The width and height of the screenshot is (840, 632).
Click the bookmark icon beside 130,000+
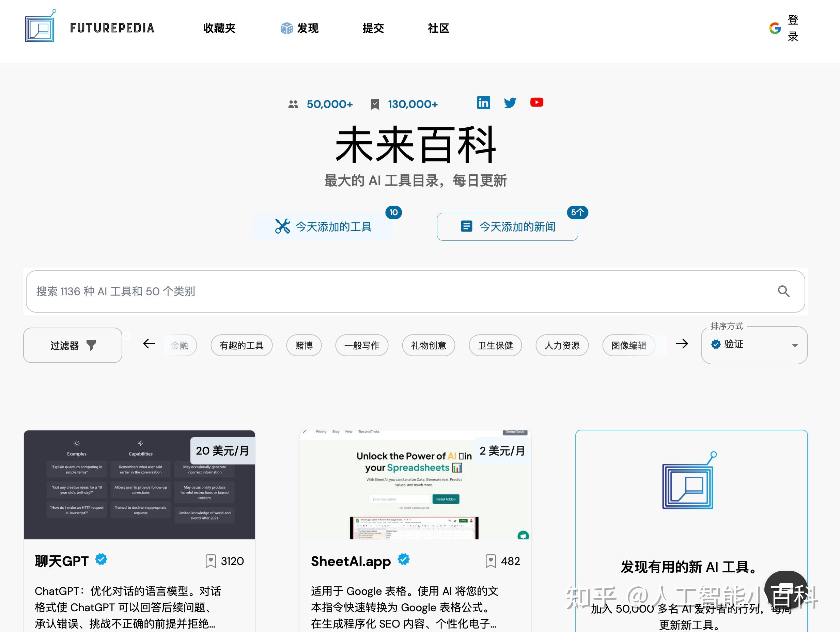coord(375,104)
